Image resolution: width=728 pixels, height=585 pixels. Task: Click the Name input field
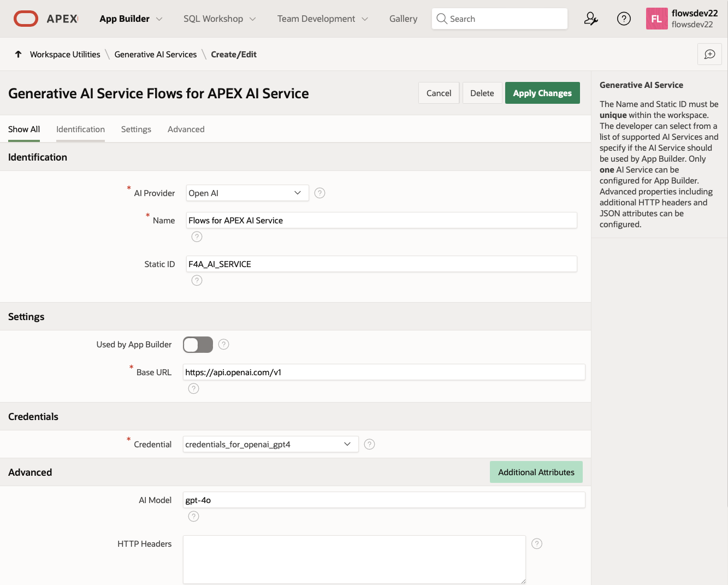(x=382, y=220)
